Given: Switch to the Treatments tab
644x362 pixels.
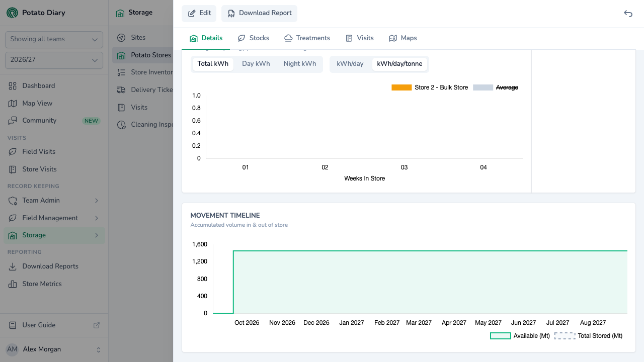Looking at the screenshot, I should [307, 38].
